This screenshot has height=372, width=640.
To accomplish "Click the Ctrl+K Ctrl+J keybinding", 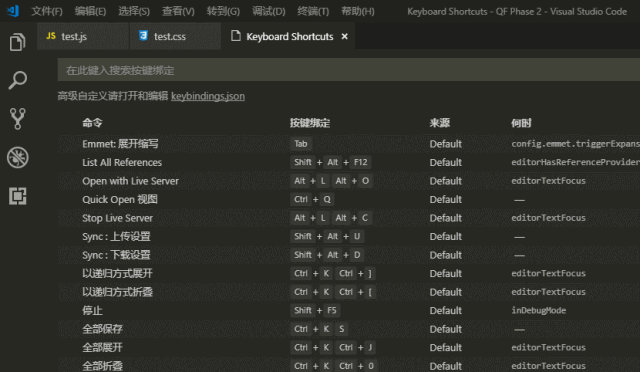I will tap(333, 347).
